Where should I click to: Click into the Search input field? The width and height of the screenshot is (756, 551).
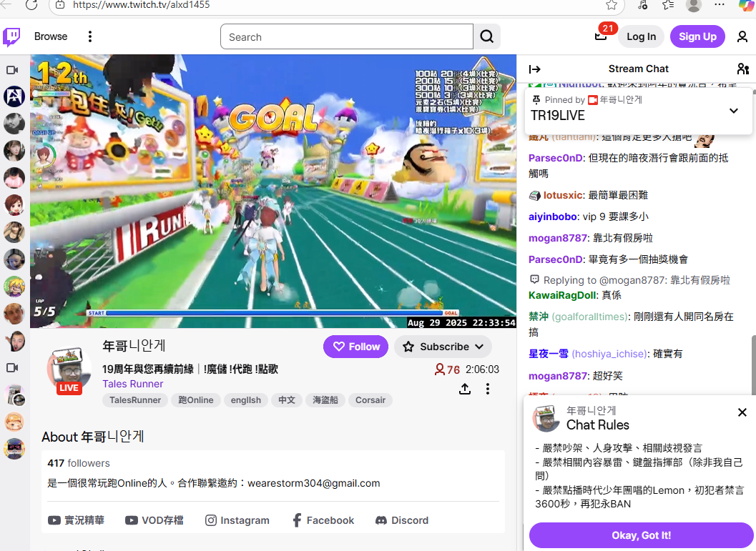point(347,37)
